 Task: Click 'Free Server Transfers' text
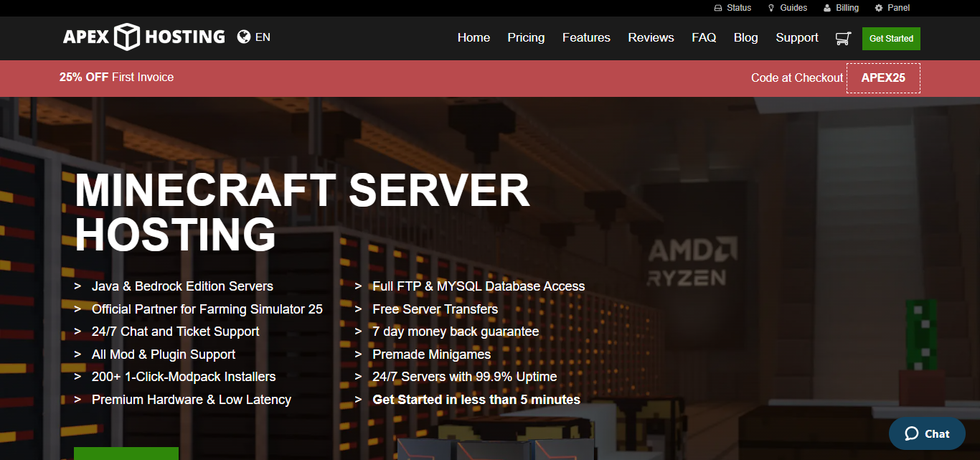pos(435,309)
